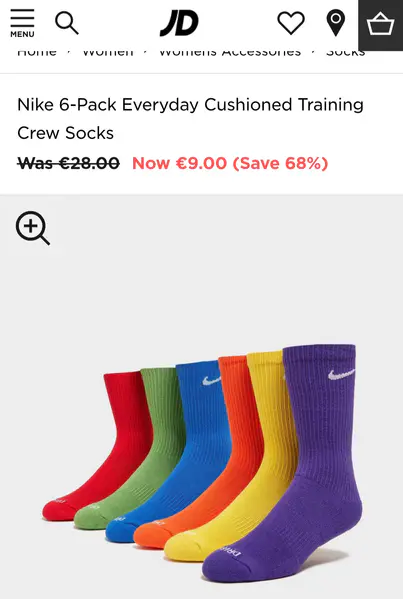Open the store locator pin icon

(x=336, y=23)
